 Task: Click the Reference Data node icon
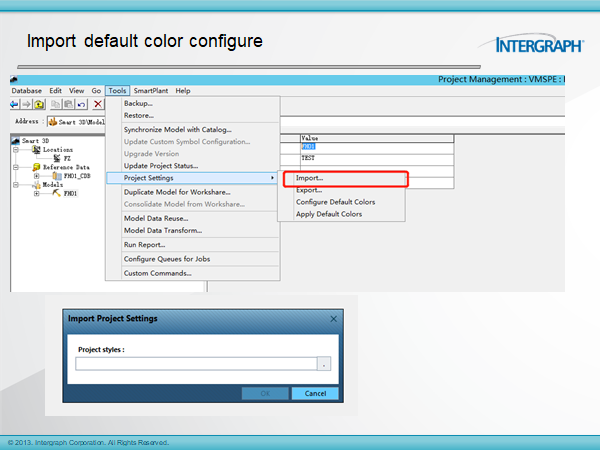click(37, 167)
